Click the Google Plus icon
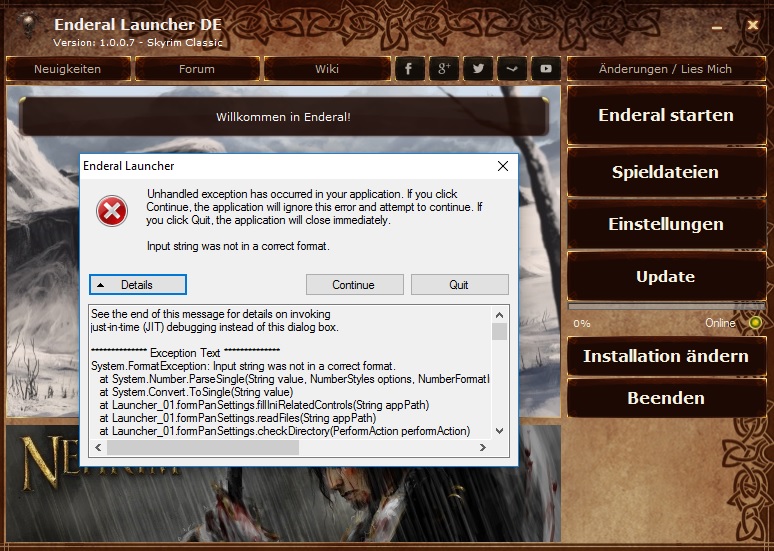The image size is (774, 551). [x=444, y=69]
